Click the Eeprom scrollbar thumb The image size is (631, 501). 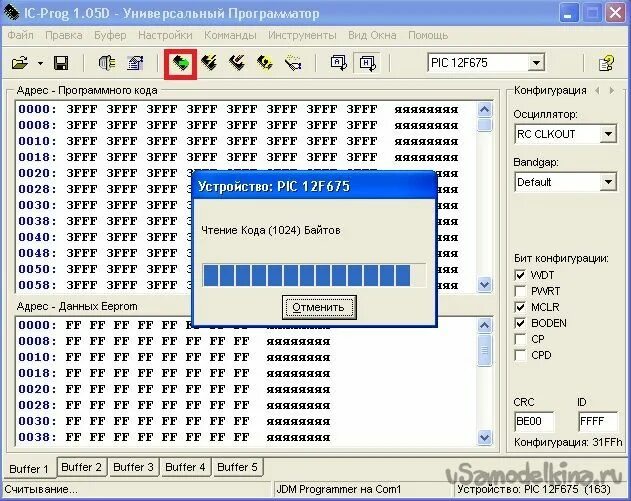(485, 350)
